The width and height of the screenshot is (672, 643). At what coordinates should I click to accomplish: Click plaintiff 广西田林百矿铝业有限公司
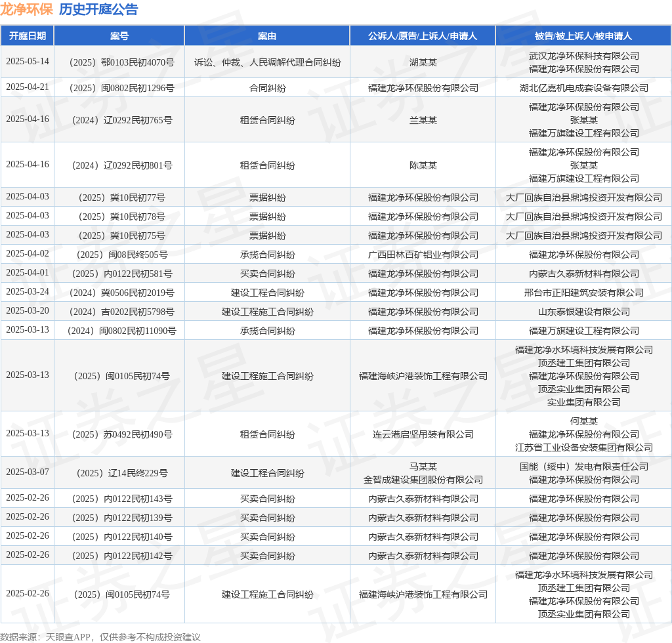tap(423, 255)
